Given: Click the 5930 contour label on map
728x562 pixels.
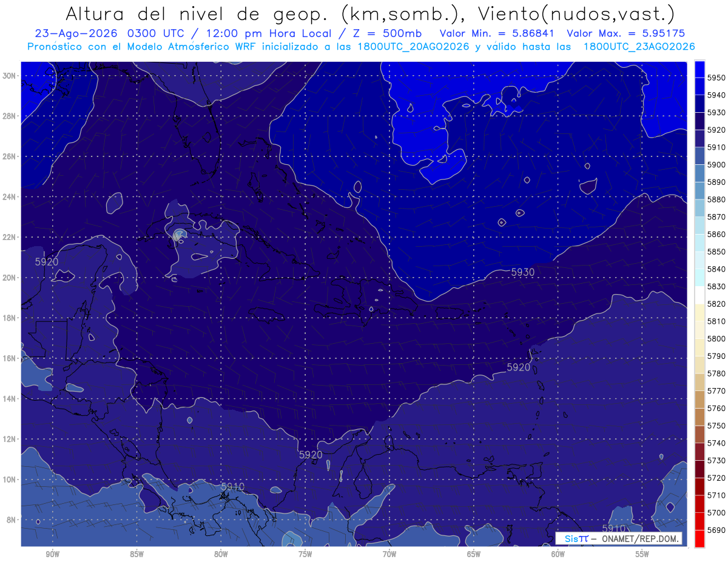Looking at the screenshot, I should click(523, 273).
